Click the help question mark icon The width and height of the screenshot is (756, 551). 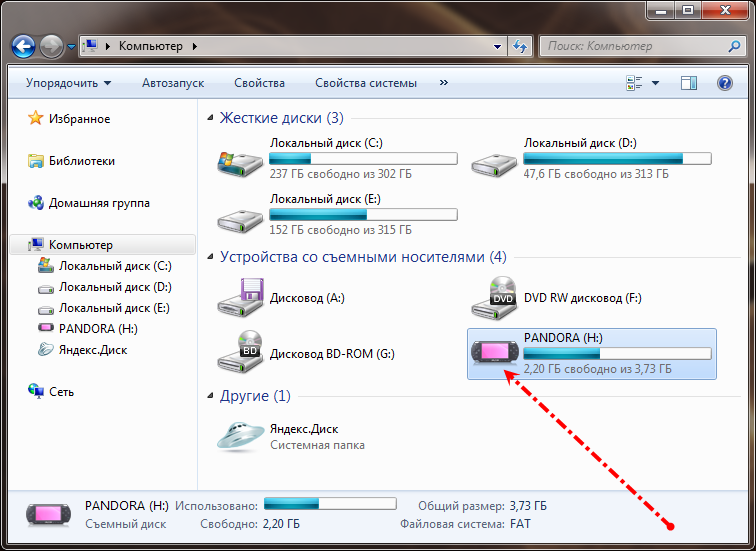click(x=725, y=83)
